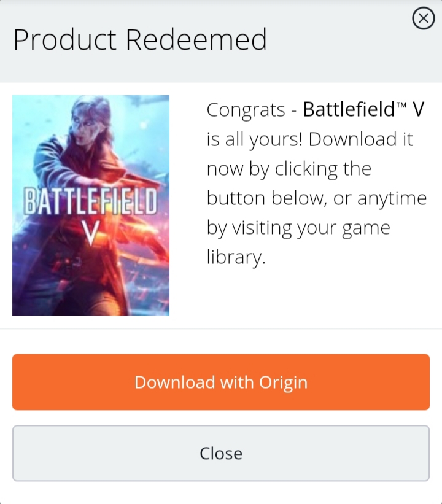Click the gray Close button
The height and width of the screenshot is (504, 442).
pyautogui.click(x=221, y=453)
